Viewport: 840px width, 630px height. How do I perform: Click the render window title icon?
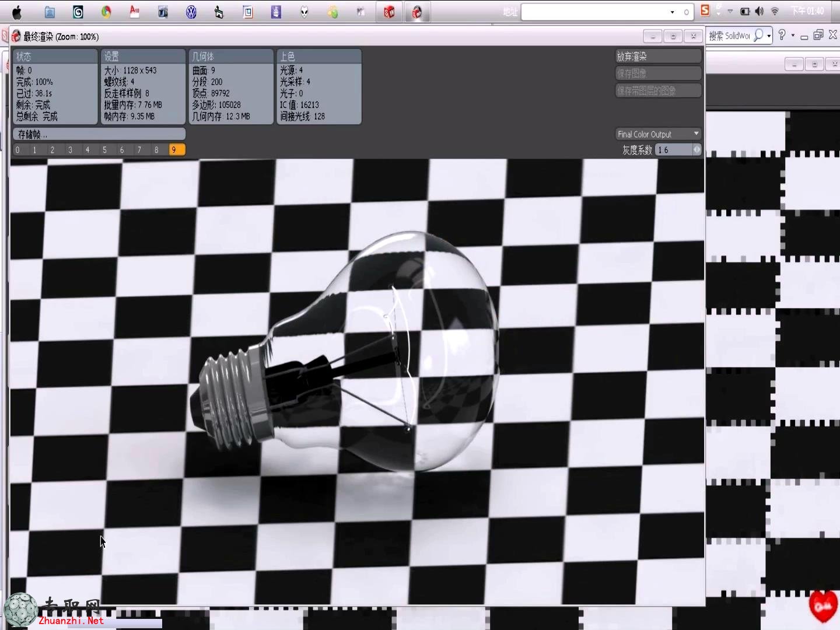click(x=16, y=36)
